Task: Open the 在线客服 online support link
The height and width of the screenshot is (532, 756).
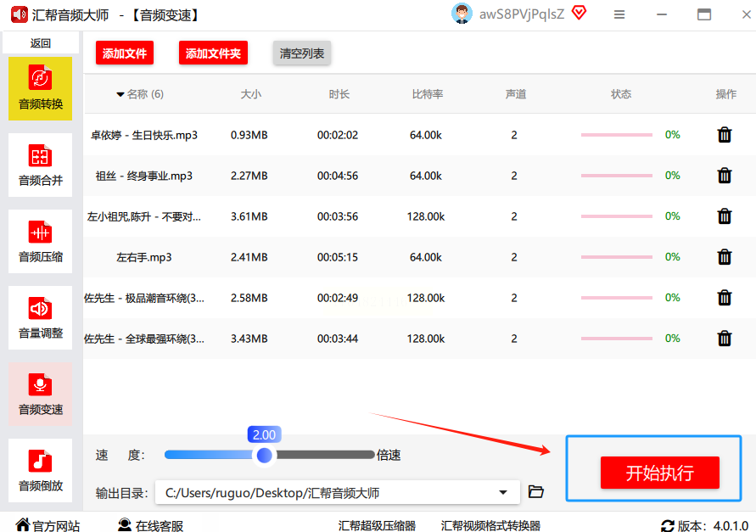Action: pos(150,525)
